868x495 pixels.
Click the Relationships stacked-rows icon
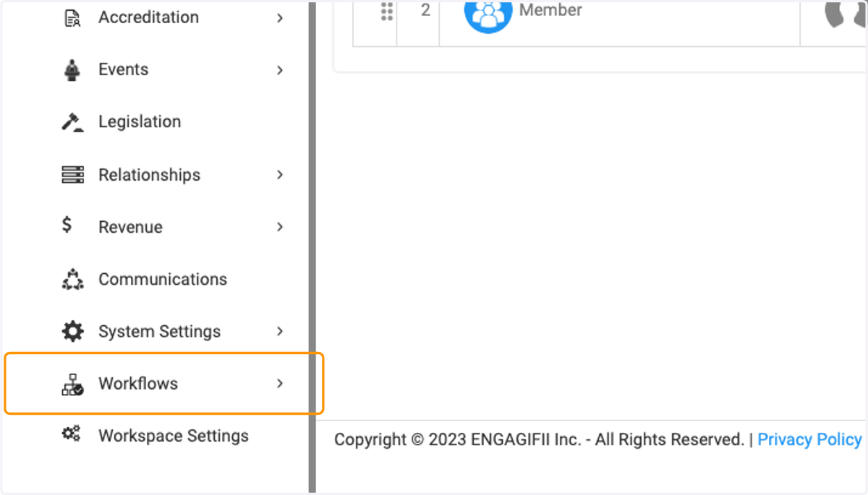tap(72, 175)
